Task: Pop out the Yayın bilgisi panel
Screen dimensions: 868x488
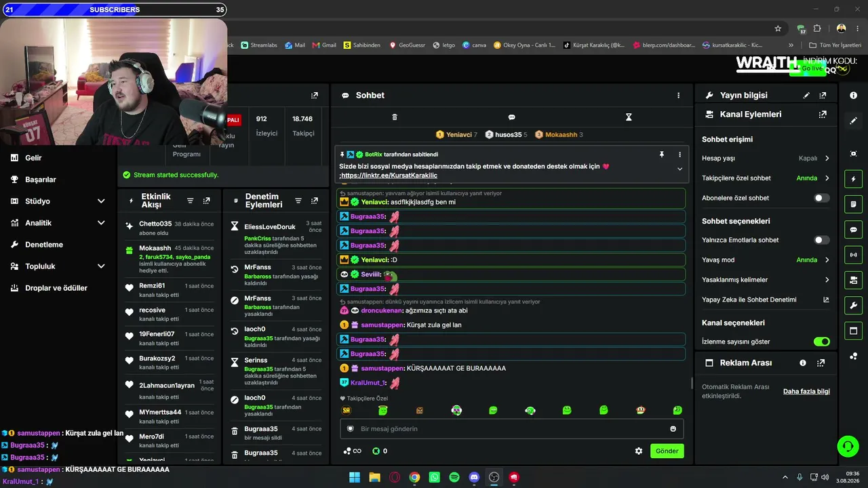Action: point(823,96)
